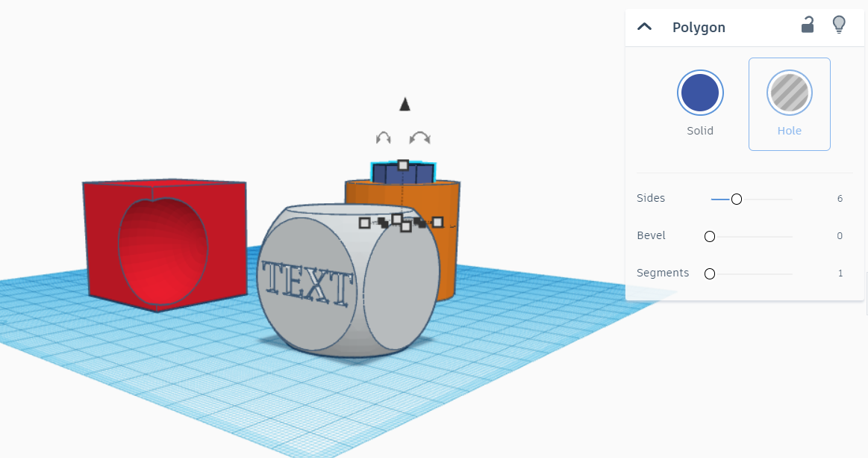This screenshot has height=458, width=868.
Task: Click the Polygon panel title
Action: (x=699, y=27)
